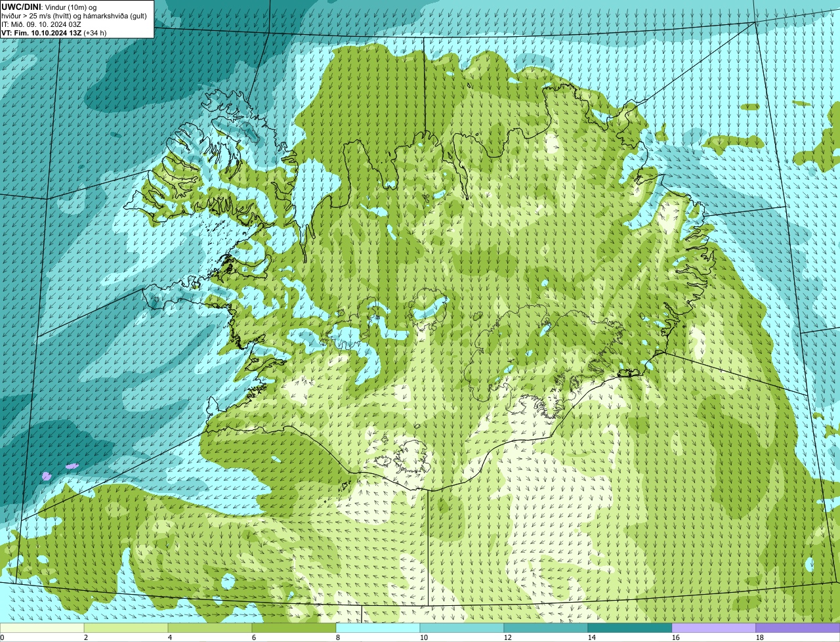Select the 'IT: Mið. 09. 10. 2024 03Z' line
This screenshot has width=840, height=642.
point(41,24)
